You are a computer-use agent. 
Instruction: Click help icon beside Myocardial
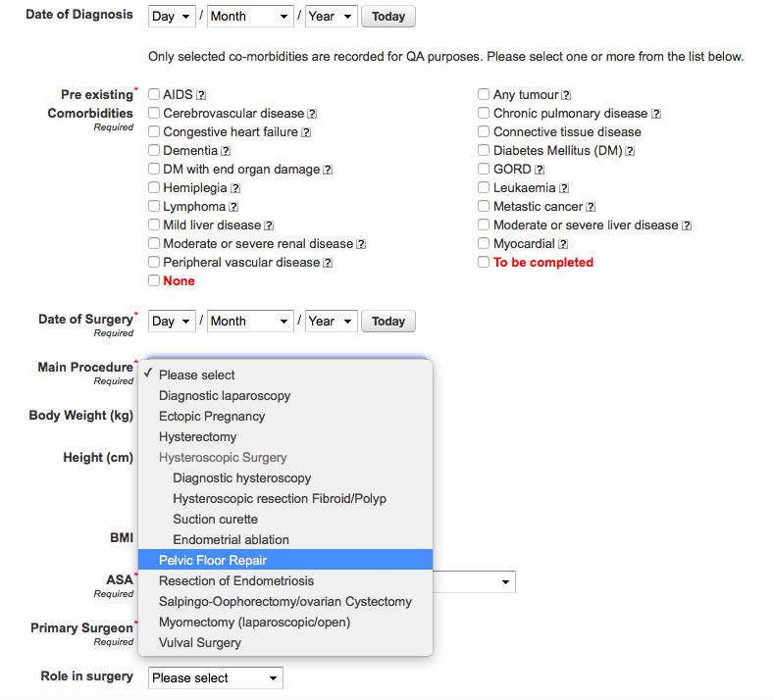pos(563,244)
